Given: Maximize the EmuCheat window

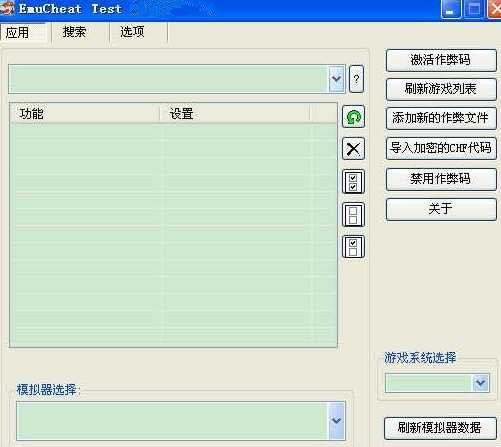Looking at the screenshot, I should coord(474,9).
